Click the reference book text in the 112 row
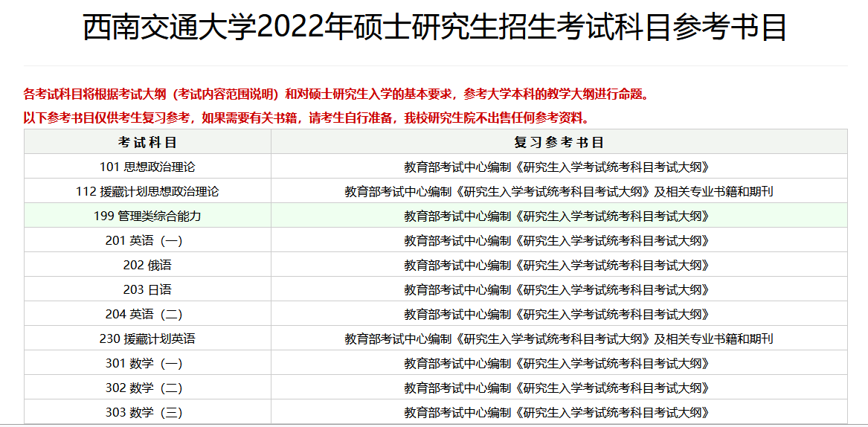This screenshot has height=427, width=868. (x=559, y=191)
